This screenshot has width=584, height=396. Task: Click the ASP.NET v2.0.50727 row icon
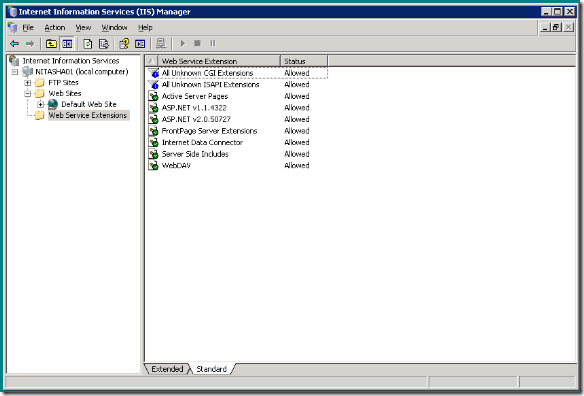coord(153,119)
